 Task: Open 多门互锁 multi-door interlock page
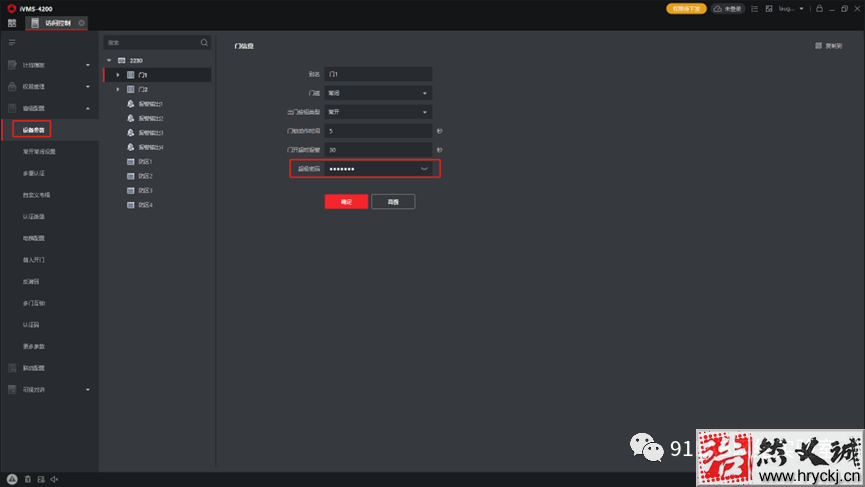pos(34,303)
